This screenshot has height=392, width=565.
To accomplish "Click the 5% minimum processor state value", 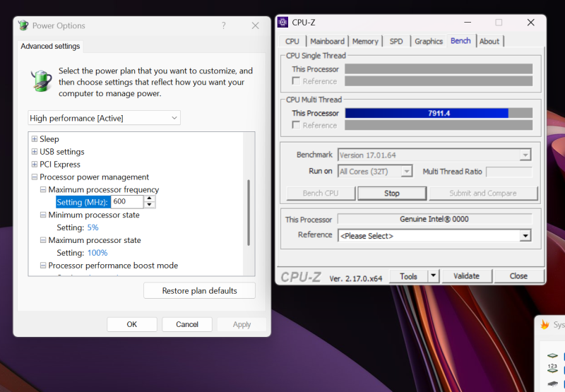I will point(93,227).
